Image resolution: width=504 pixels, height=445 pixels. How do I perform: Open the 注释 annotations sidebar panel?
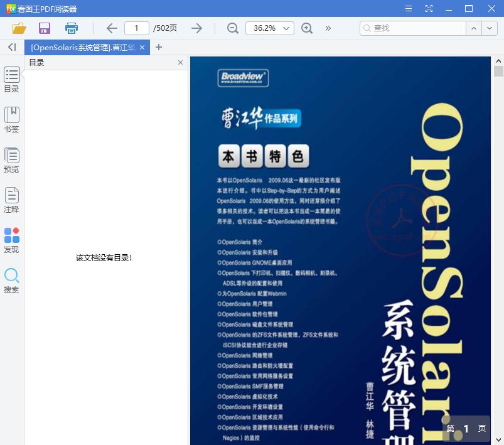pos(11,200)
